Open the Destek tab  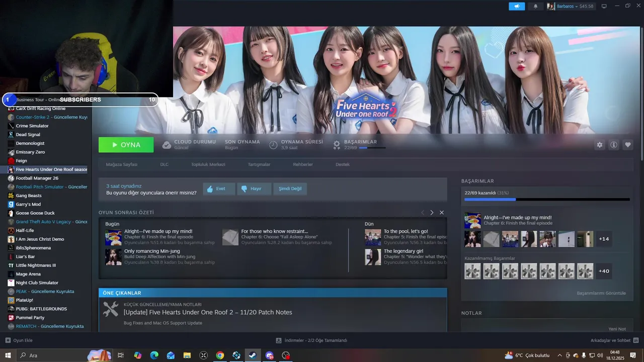[343, 164]
